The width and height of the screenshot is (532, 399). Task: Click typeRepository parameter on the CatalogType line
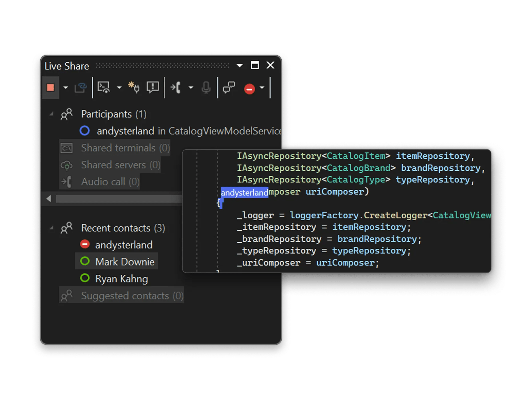pyautogui.click(x=433, y=180)
